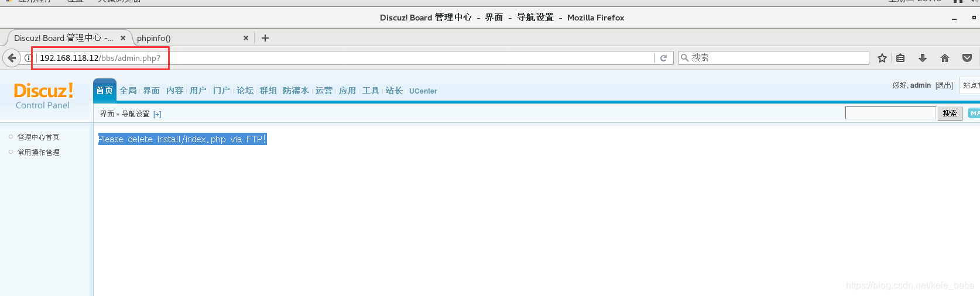Open the 工具 menu

pos(371,91)
